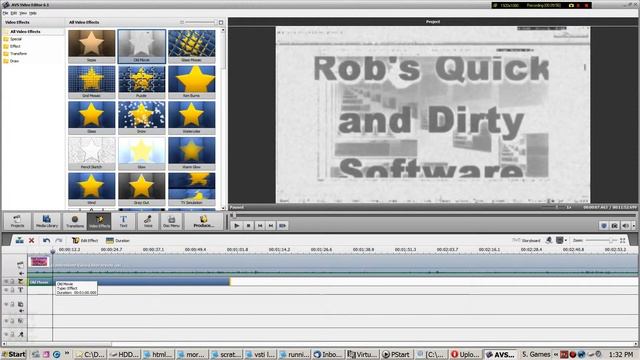Click the split icon on timeline toolbar
The width and height of the screenshot is (640, 360).
coord(19,240)
